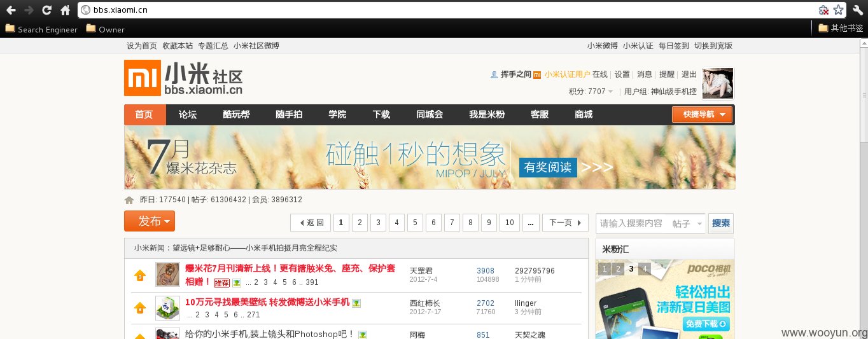The height and width of the screenshot is (339, 868).
Task: Open the 商城 navigation tab
Action: tap(584, 114)
